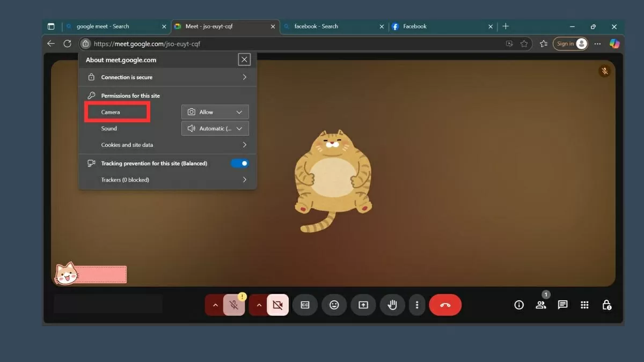Image resolution: width=644 pixels, height=362 pixels.
Task: Toggle tracking prevention switch for this site
Action: pyautogui.click(x=240, y=164)
